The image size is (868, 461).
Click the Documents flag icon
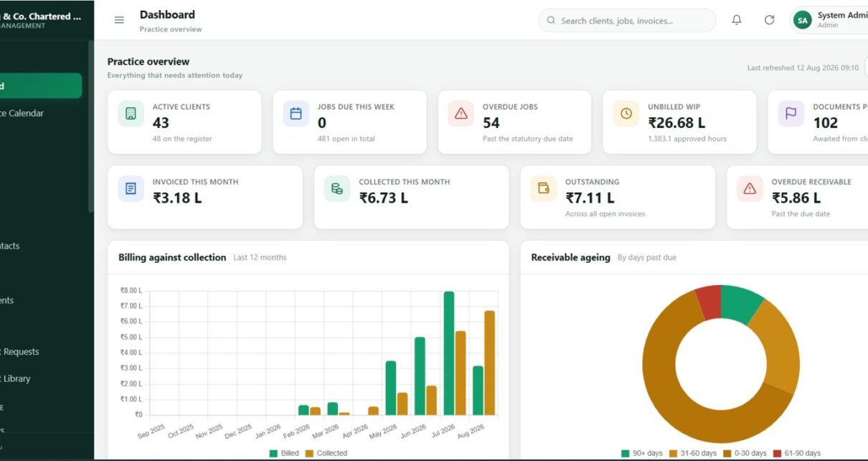791,113
